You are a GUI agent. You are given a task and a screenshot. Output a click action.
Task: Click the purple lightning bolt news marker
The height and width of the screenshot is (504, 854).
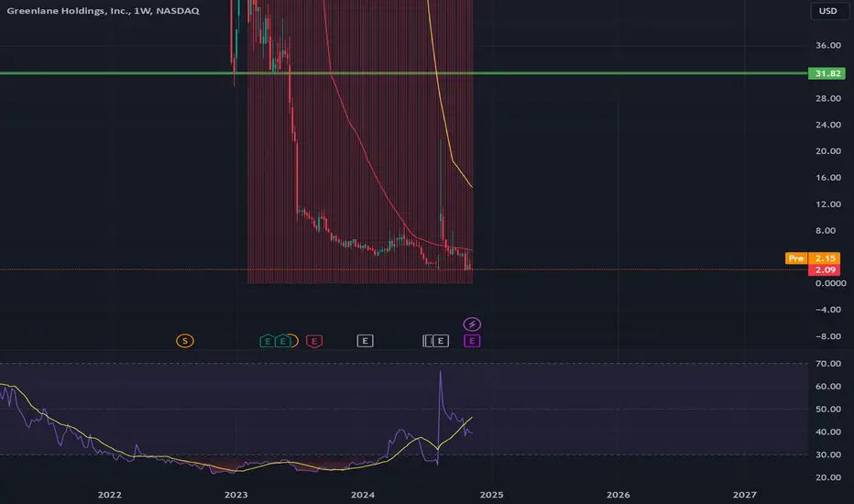tap(472, 324)
